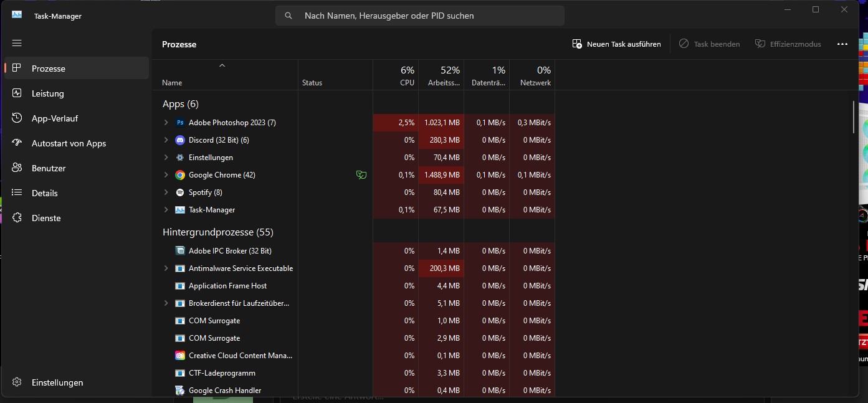Click the Creative Cloud Content Manager icon

pos(180,356)
